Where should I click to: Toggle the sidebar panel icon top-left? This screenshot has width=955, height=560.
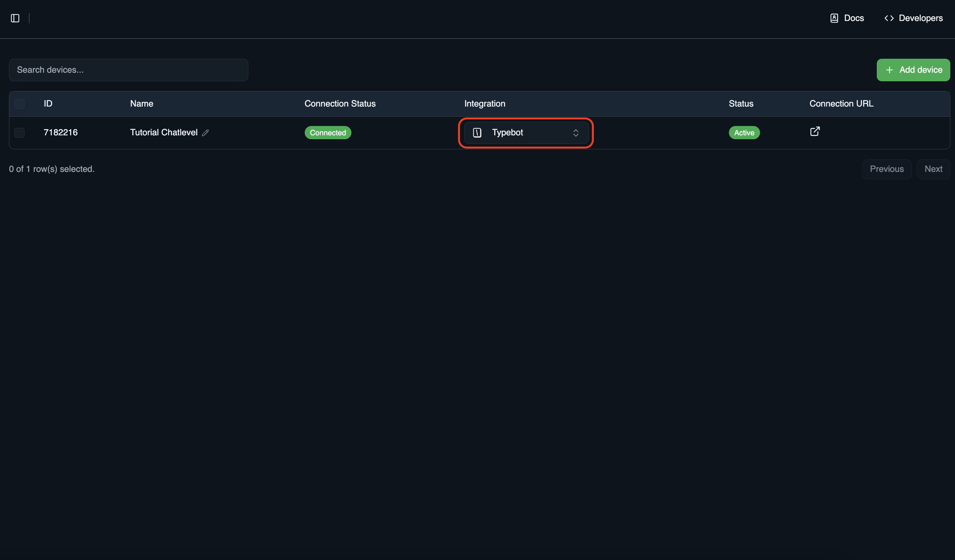15,18
